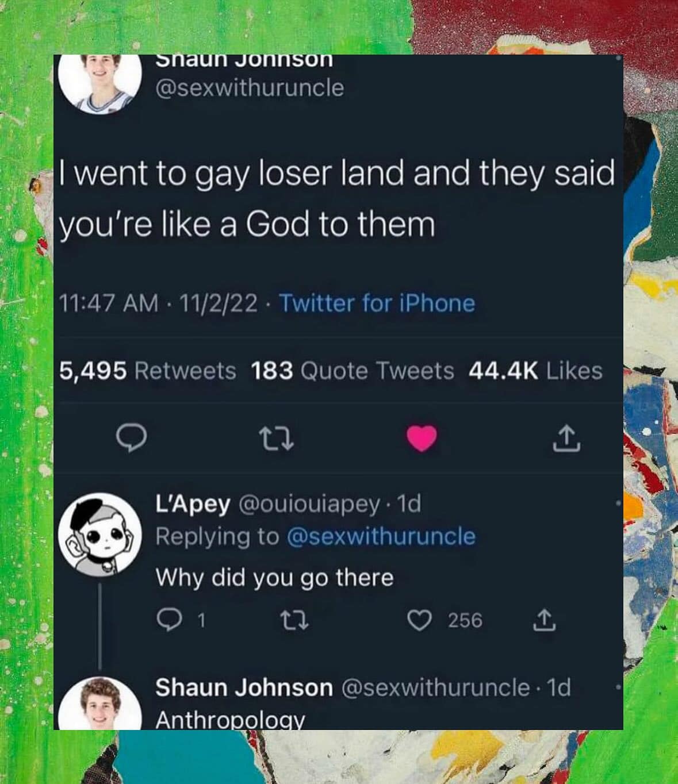The height and width of the screenshot is (784, 678).
Task: Click the 11:47 AM timestamp
Action: click(x=109, y=303)
